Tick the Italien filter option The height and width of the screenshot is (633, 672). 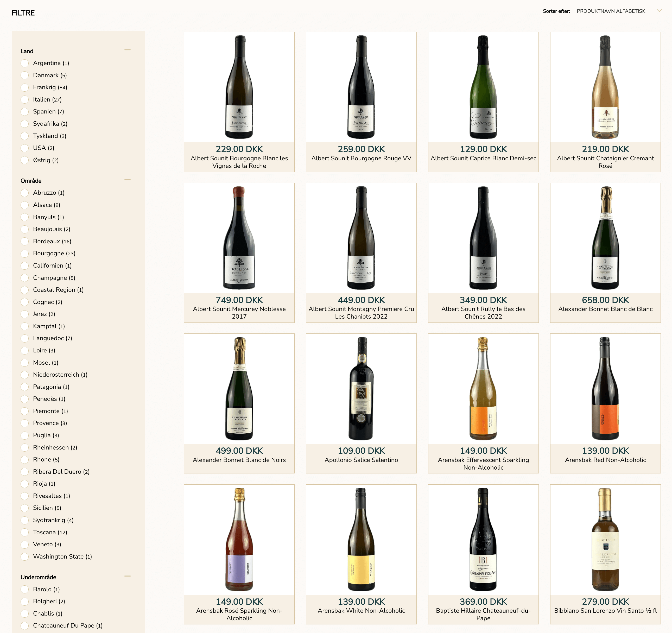tap(25, 100)
